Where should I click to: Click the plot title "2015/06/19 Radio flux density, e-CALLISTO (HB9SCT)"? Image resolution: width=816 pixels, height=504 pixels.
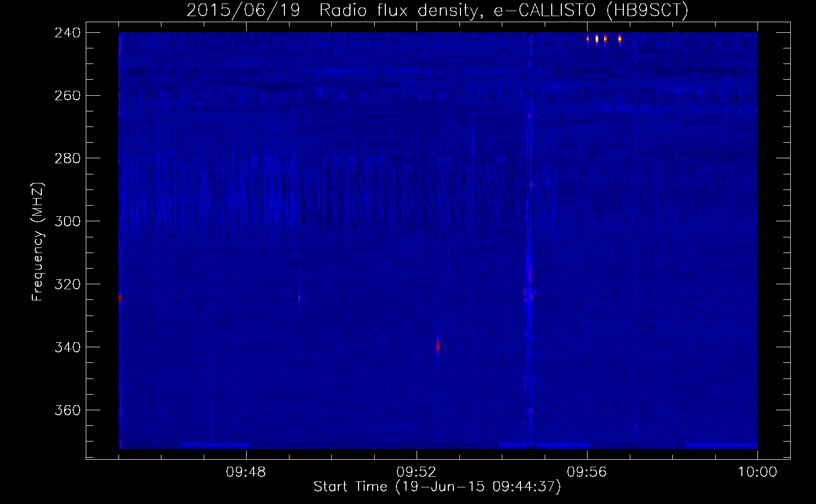[x=437, y=10]
